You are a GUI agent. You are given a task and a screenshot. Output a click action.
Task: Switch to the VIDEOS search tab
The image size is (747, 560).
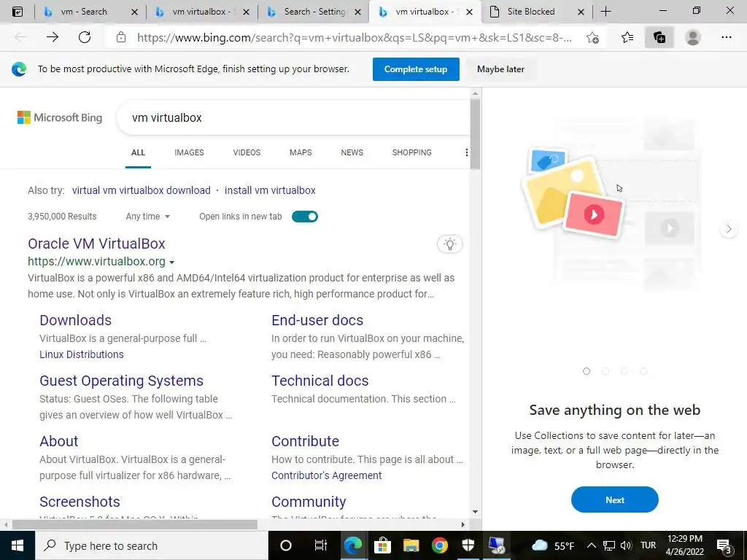(x=247, y=152)
